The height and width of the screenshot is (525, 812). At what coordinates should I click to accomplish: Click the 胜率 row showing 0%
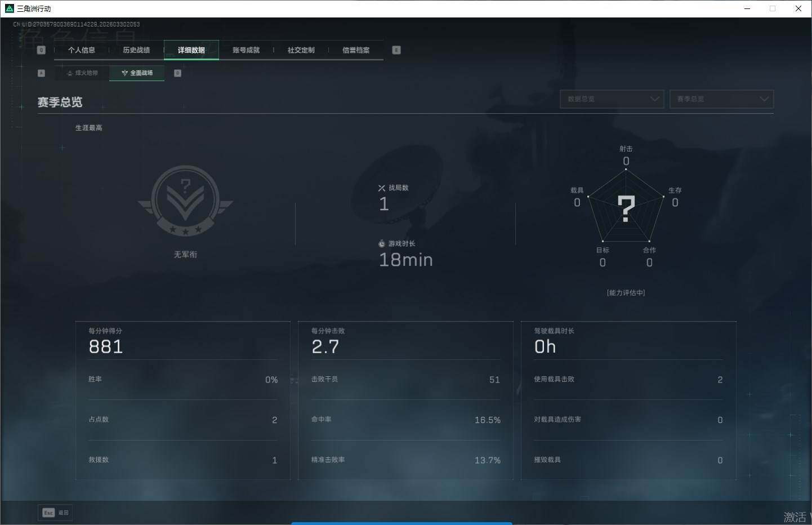(x=183, y=380)
